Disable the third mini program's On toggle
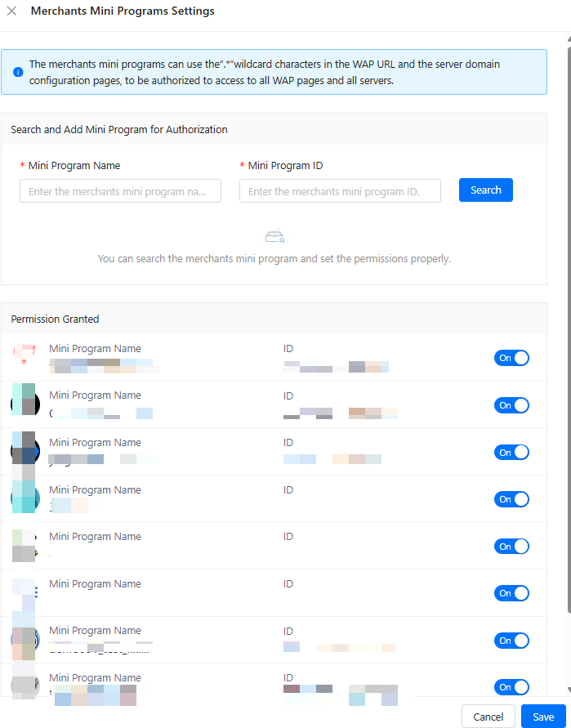 point(511,452)
